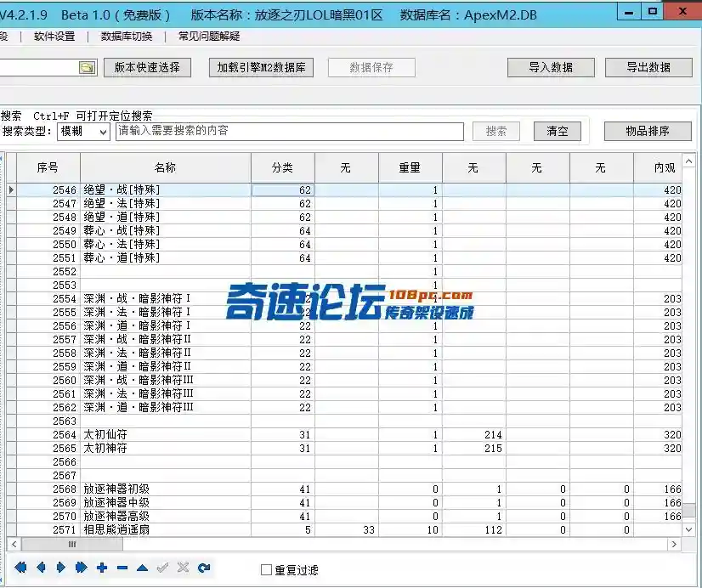Image resolution: width=702 pixels, height=588 pixels.
Task: Click row number 2563
Action: tap(48, 421)
